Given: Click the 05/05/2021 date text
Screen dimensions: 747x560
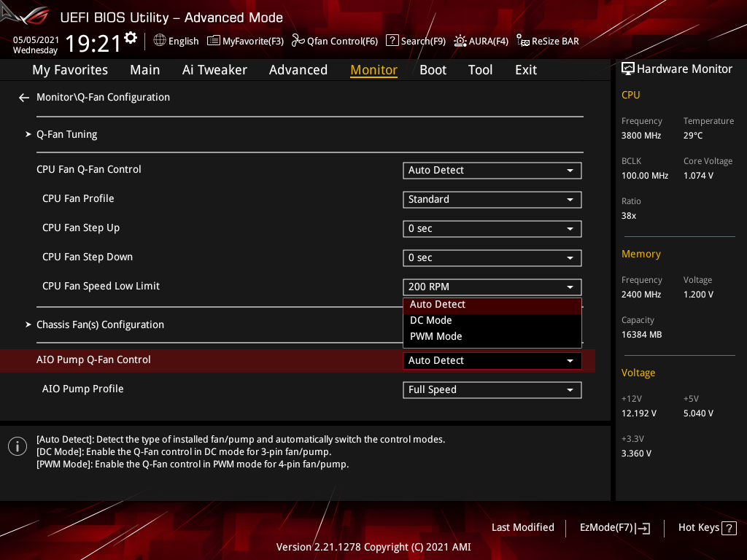Looking at the screenshot, I should point(36,40).
